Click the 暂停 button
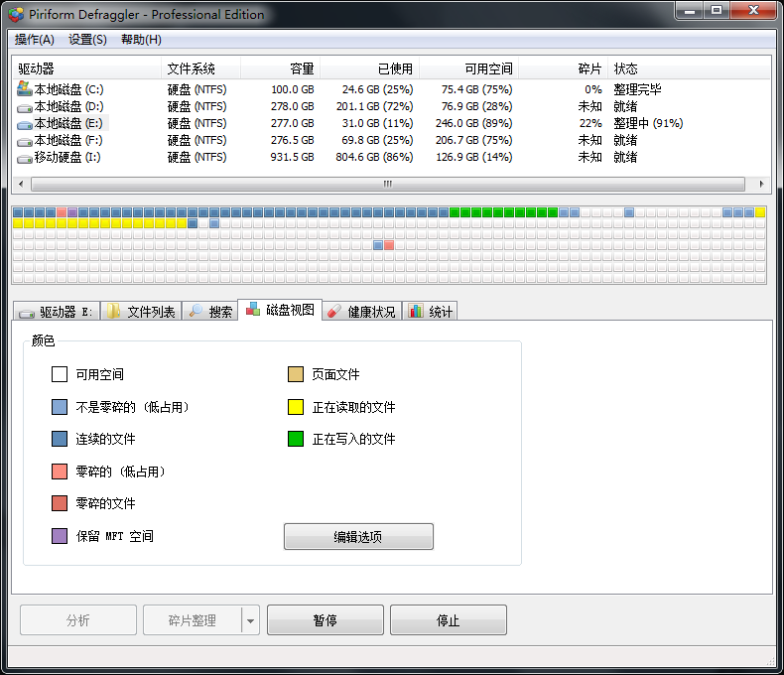The image size is (784, 675). (325, 620)
